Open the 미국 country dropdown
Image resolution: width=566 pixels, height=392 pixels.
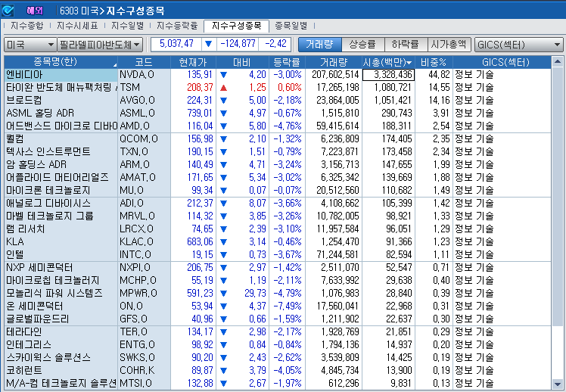click(x=28, y=45)
